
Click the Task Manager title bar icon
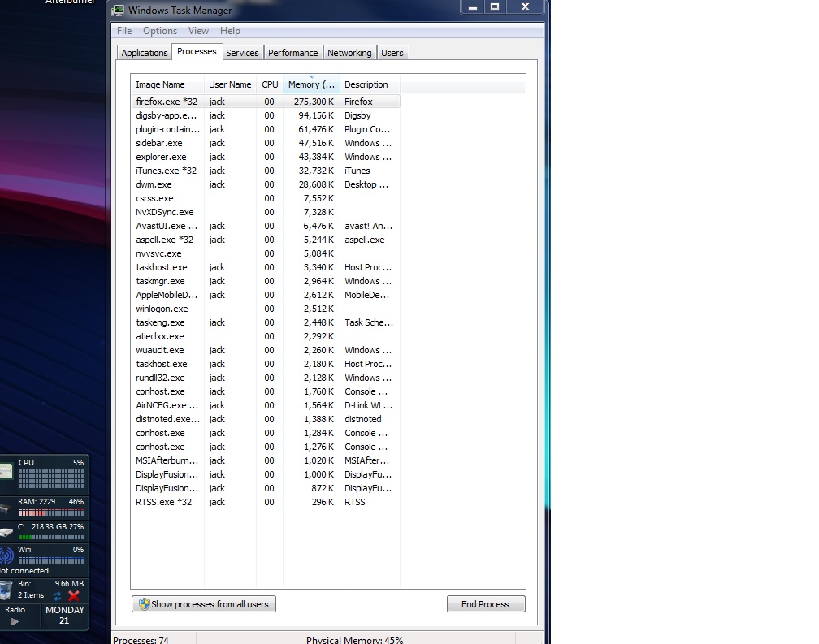(x=119, y=11)
